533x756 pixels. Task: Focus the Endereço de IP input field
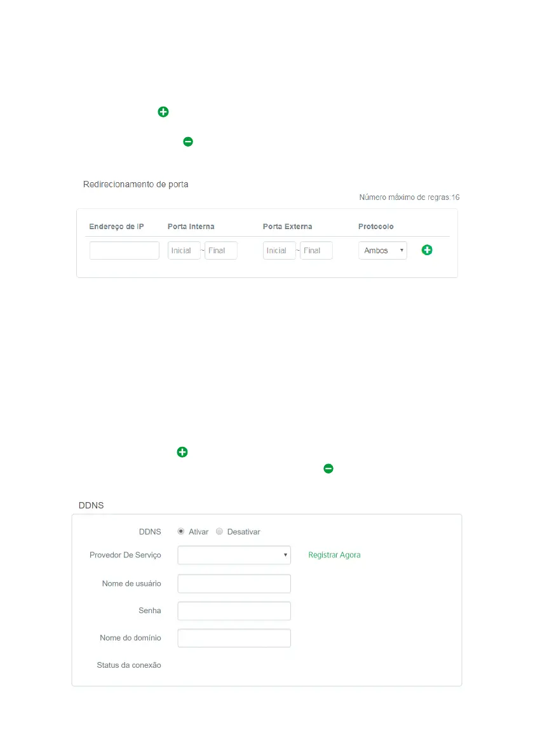click(125, 250)
